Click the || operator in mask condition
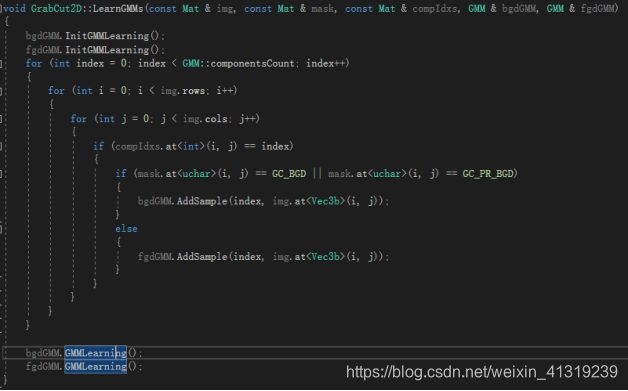The image size is (628, 391). (317, 173)
